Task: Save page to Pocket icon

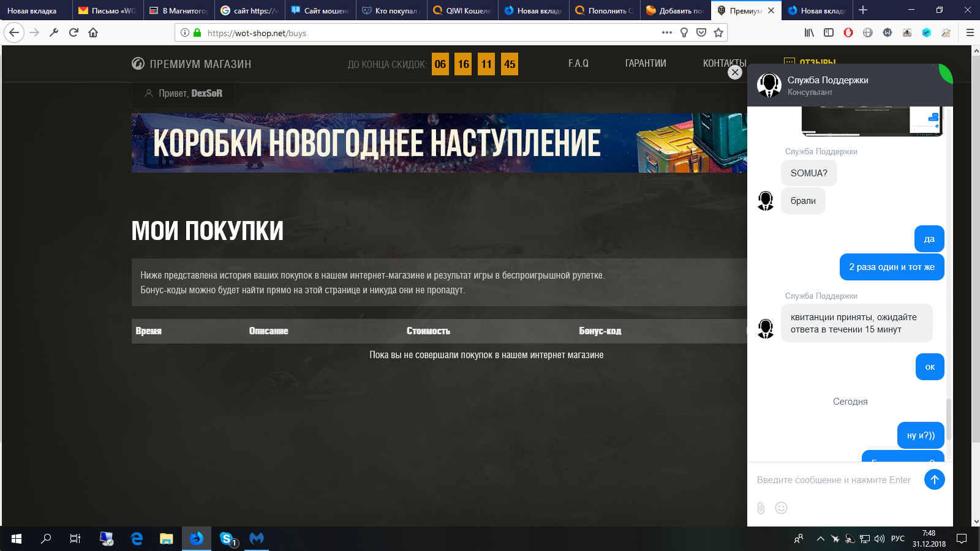Action: point(701,32)
